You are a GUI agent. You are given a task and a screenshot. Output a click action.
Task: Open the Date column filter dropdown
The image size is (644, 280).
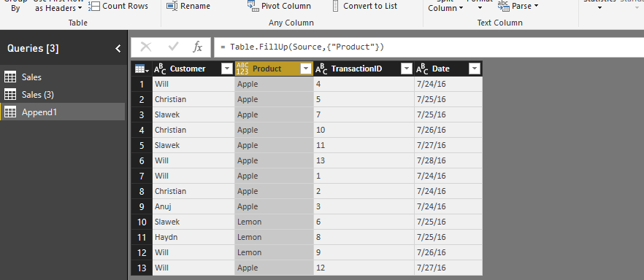(475, 69)
